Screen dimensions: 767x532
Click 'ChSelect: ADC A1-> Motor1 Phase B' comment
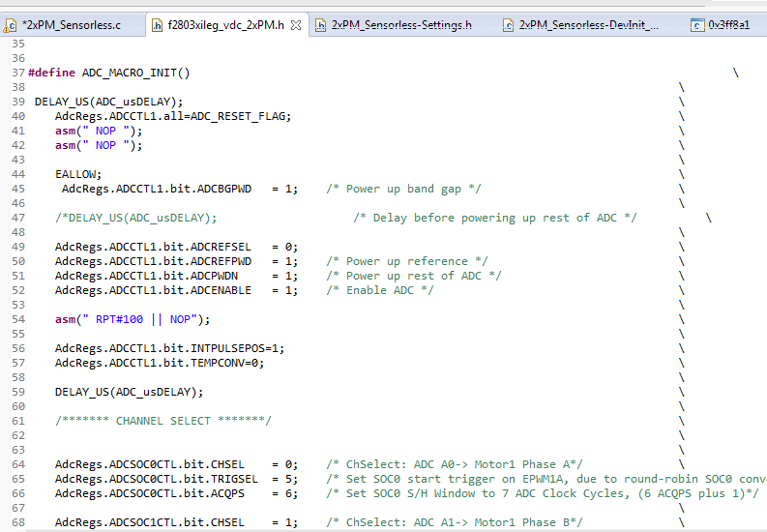click(x=455, y=522)
